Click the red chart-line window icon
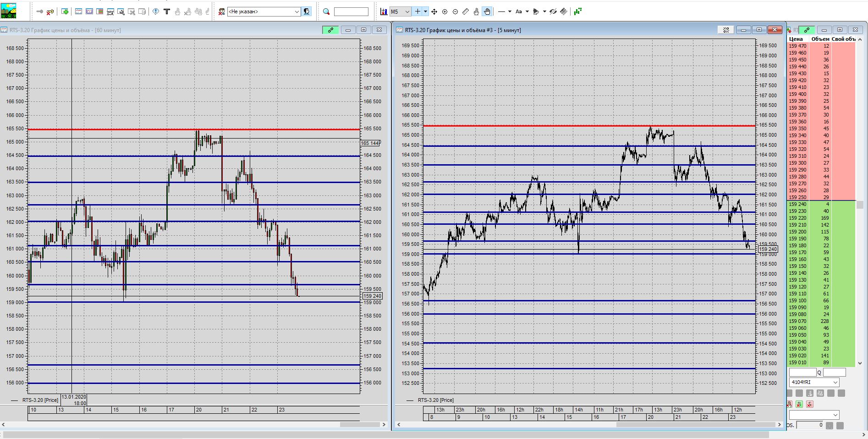This screenshot has width=868, height=439. pyautogui.click(x=79, y=11)
